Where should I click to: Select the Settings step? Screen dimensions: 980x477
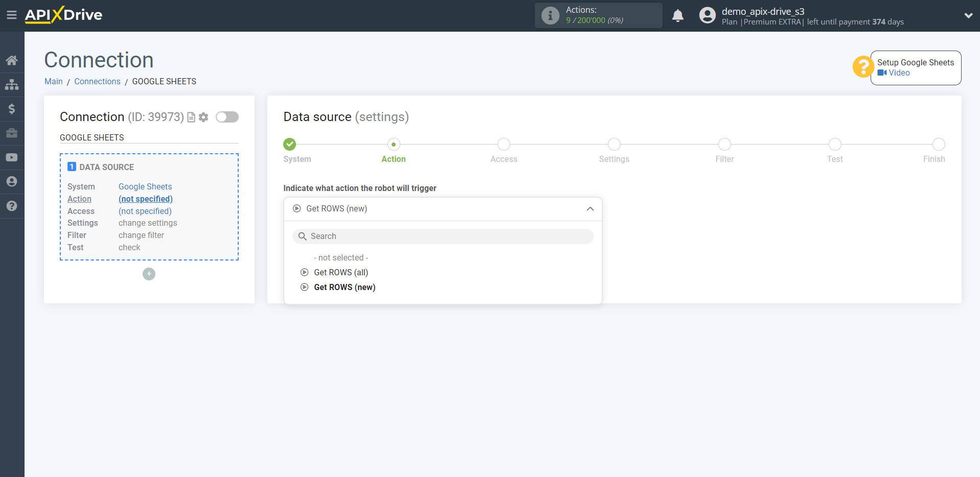[x=614, y=145]
